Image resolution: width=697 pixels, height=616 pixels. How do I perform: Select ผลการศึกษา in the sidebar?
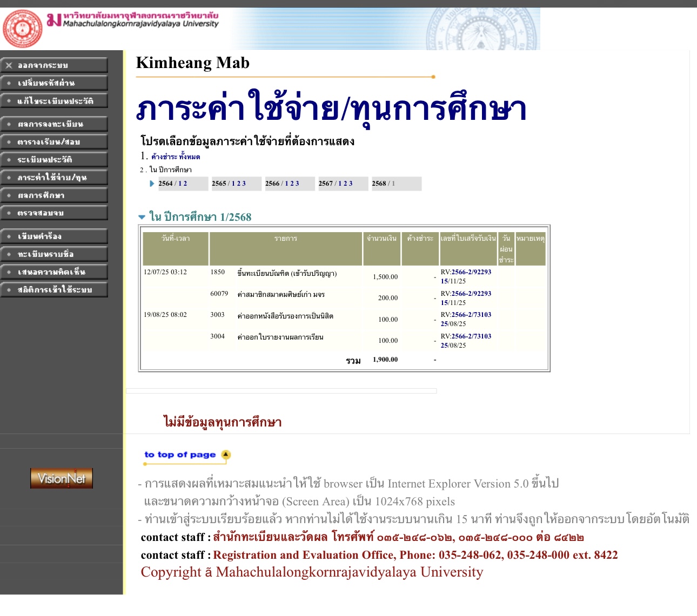point(54,195)
